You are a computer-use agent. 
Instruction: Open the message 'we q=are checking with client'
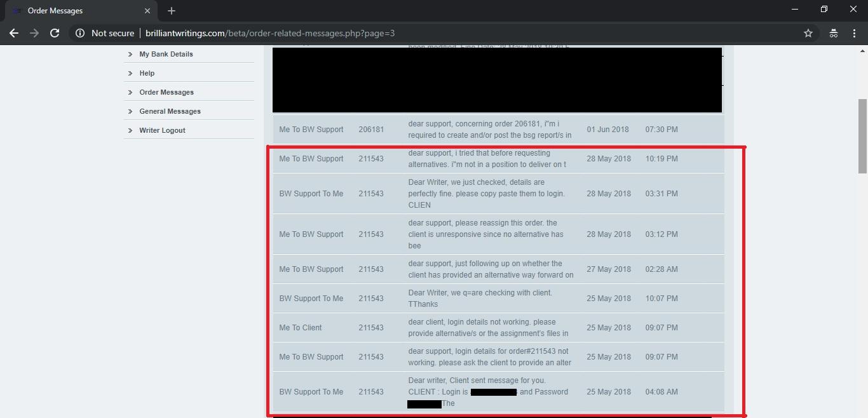(x=480, y=299)
